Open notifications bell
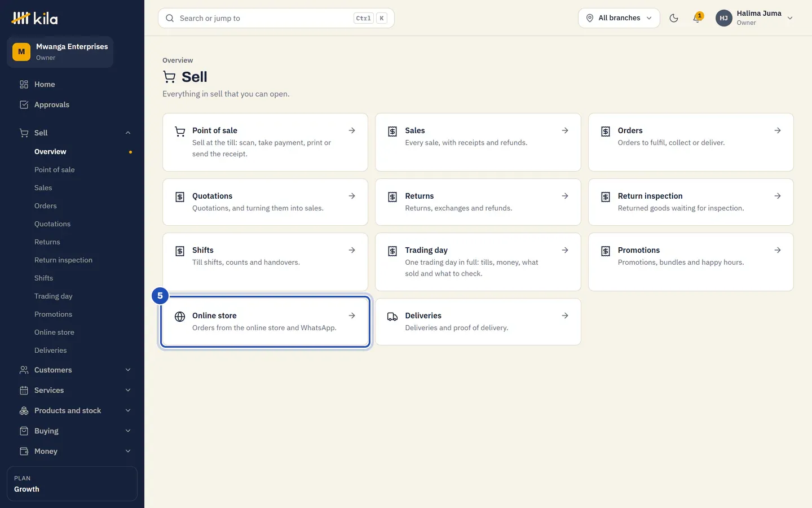This screenshot has height=508, width=812. click(698, 18)
